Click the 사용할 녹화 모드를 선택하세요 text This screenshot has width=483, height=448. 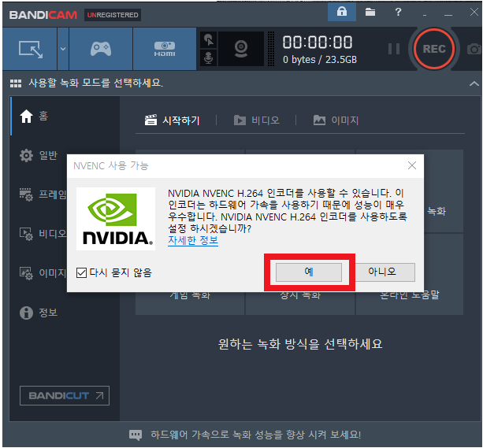coord(96,83)
